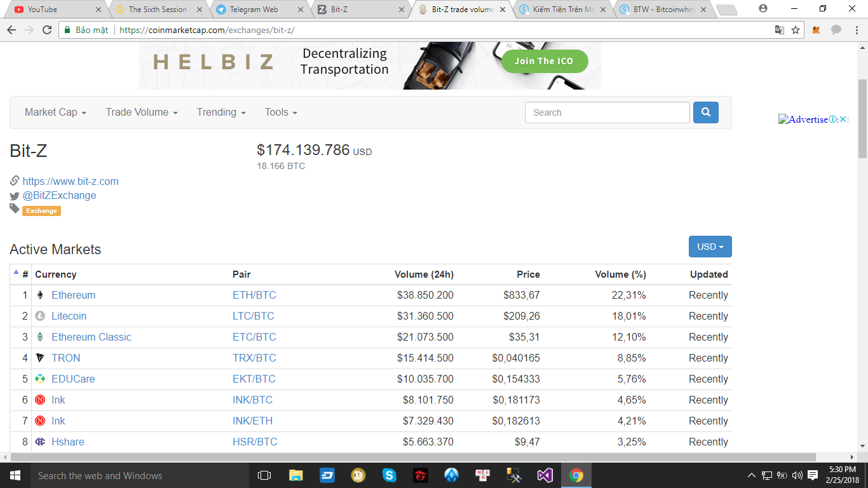This screenshot has height=488, width=868.
Task: Click the Chrome taskbar icon
Action: coord(576,475)
